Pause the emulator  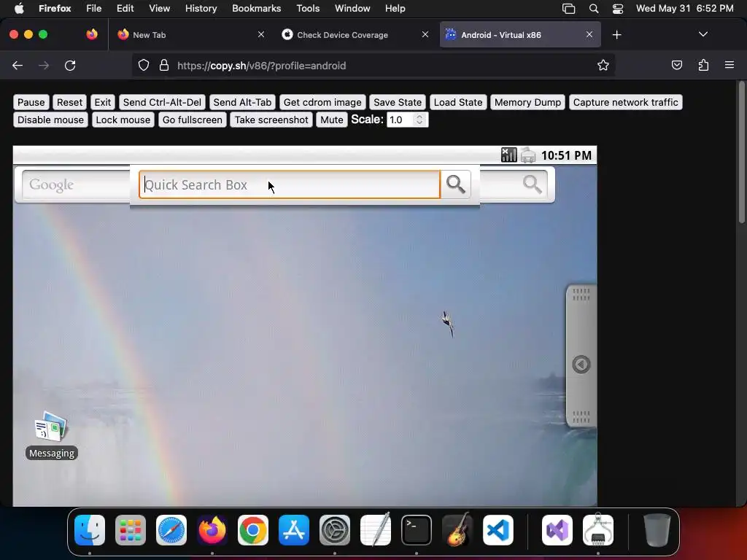click(x=31, y=102)
